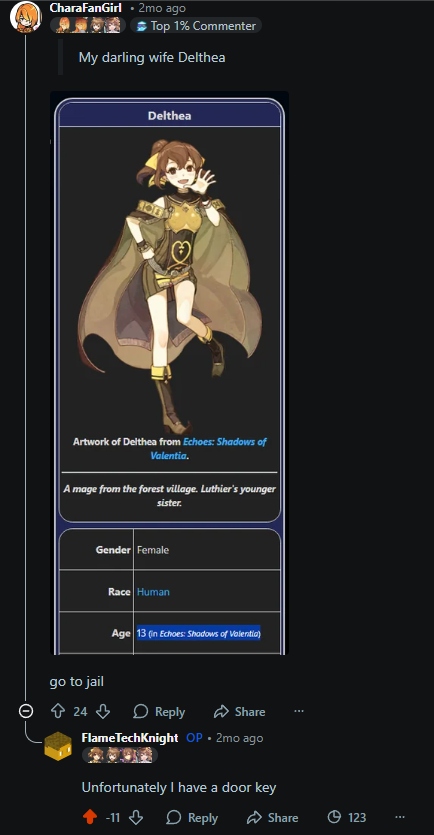Reply to FlameTechKnight's comment
The image size is (434, 835).
click(x=192, y=817)
